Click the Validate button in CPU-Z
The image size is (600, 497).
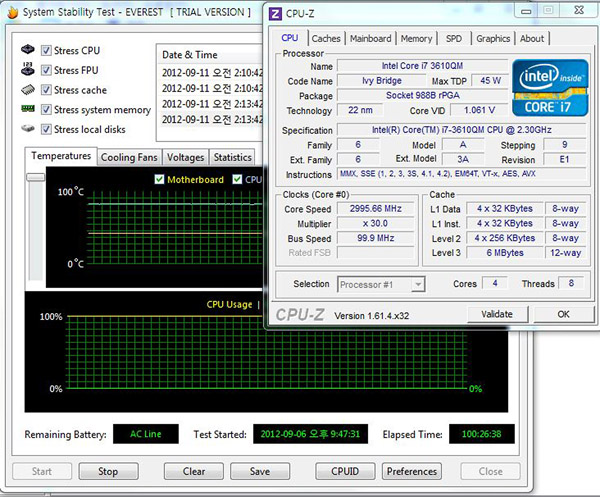click(497, 314)
